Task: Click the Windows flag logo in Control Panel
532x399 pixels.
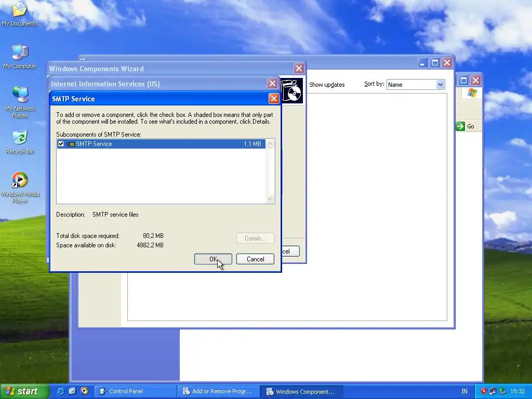Action: coord(472,92)
